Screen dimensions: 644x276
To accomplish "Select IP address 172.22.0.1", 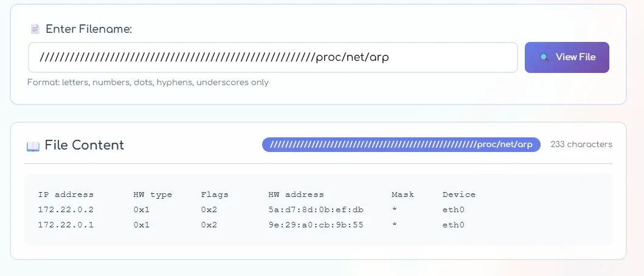I will (x=66, y=225).
